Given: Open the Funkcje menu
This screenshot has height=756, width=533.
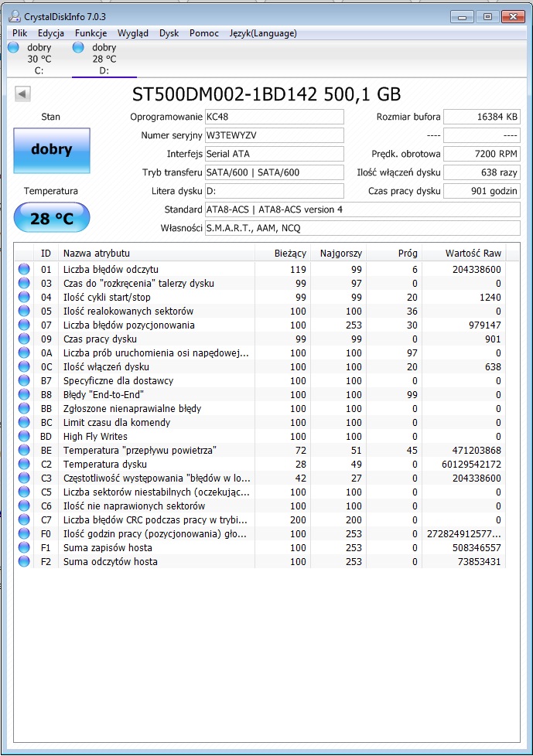Looking at the screenshot, I should coord(91,33).
